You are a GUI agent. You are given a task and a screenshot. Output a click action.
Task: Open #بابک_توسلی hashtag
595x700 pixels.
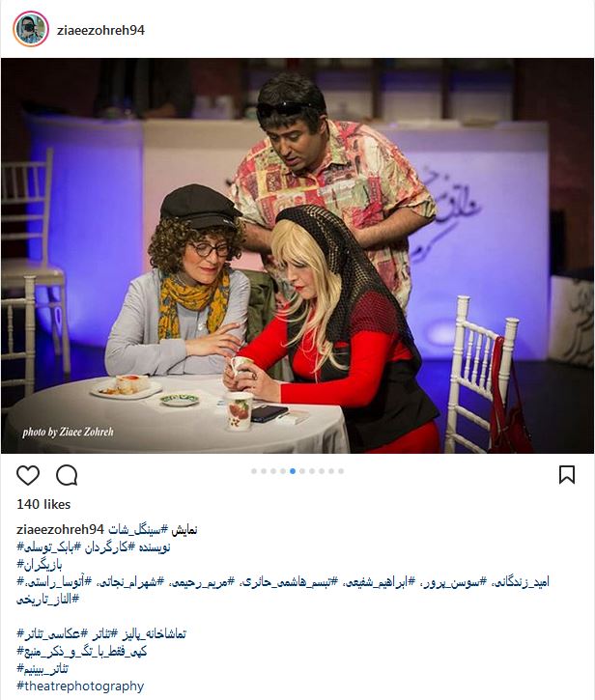click(42, 546)
